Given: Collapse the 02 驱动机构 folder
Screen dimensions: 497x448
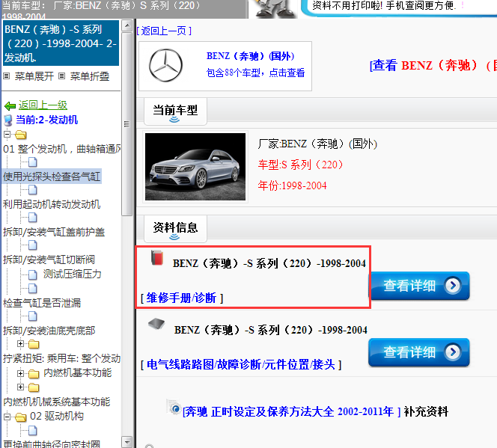Looking at the screenshot, I should click(x=7, y=417).
